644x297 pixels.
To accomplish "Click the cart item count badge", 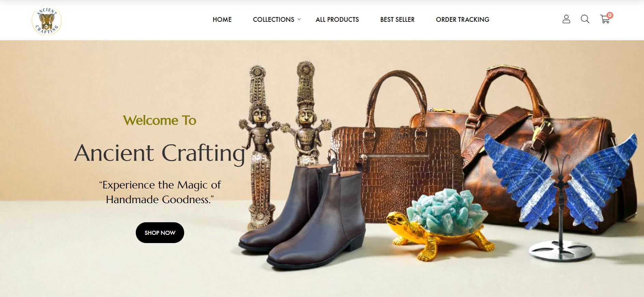I will [x=610, y=15].
